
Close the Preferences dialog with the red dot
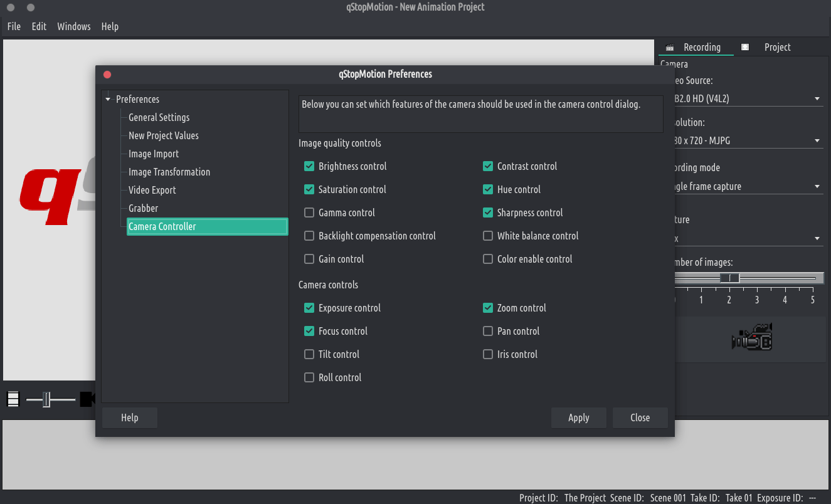[107, 74]
